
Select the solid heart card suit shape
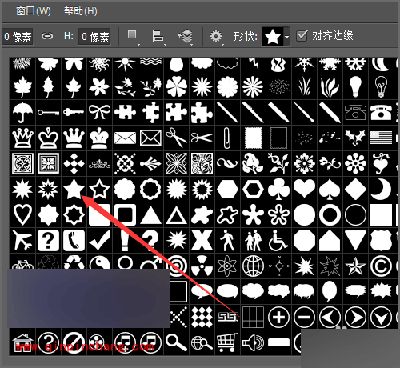point(304,189)
